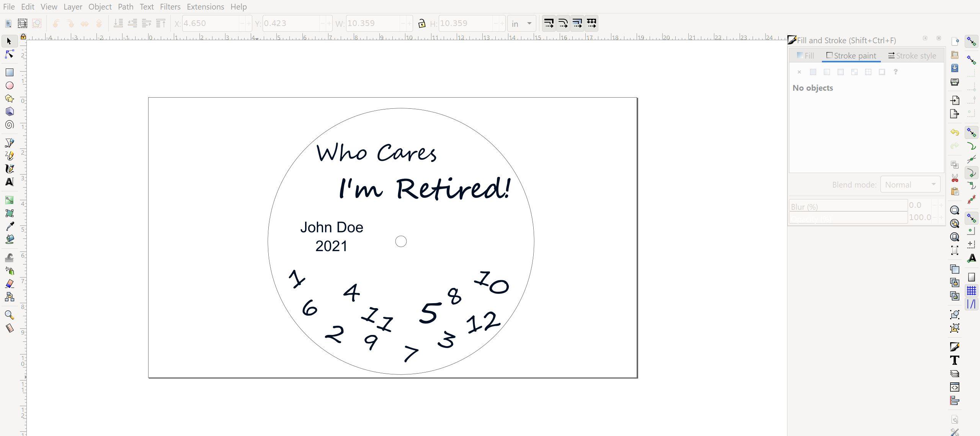Select the Dropper color picker tool
Image resolution: width=980 pixels, height=436 pixels.
tap(10, 226)
